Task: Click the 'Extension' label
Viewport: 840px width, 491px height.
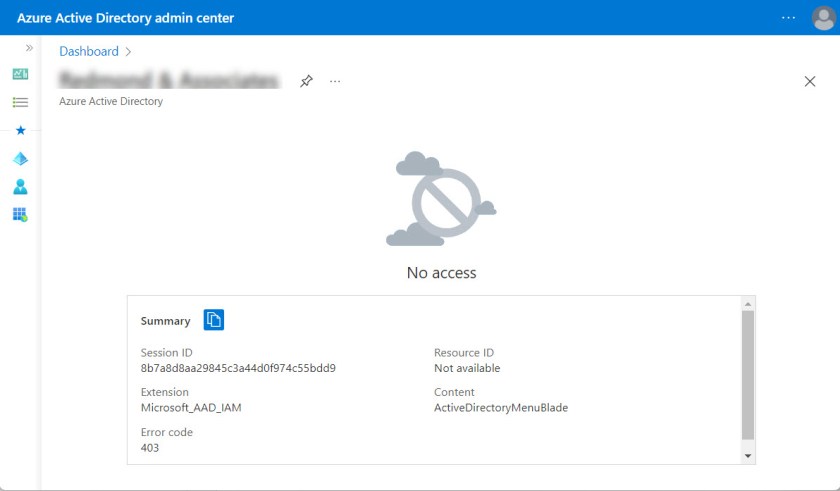Action: coord(164,392)
